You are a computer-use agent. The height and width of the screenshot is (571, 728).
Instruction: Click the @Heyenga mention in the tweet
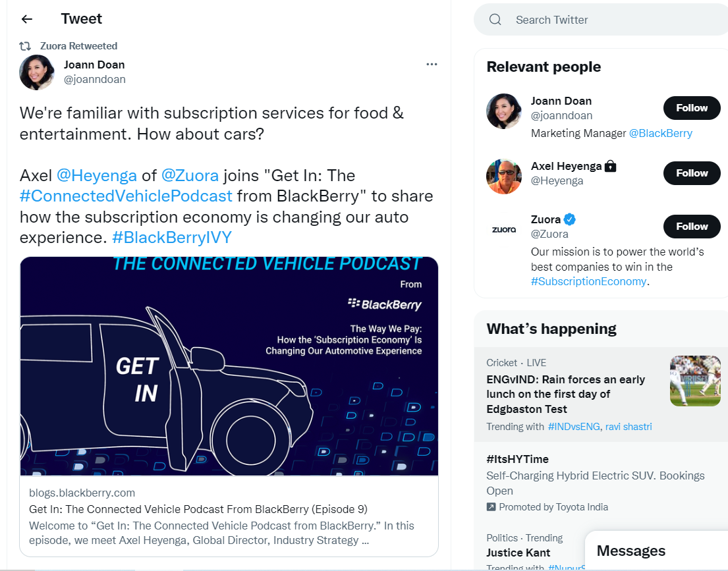[x=97, y=176]
